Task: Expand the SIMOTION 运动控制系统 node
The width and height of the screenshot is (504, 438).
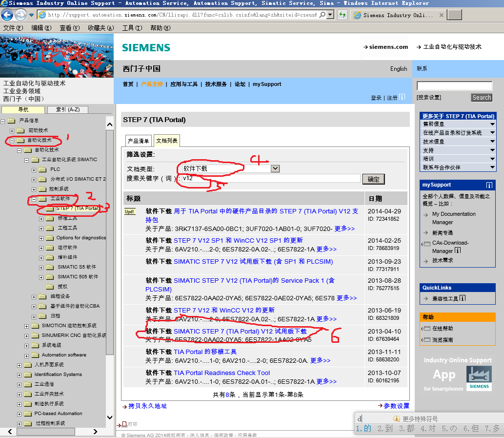Action: coord(27,326)
